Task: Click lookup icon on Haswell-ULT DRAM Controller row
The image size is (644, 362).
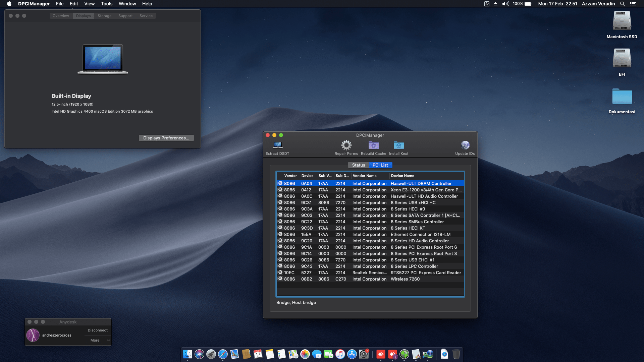Action: 280,183
